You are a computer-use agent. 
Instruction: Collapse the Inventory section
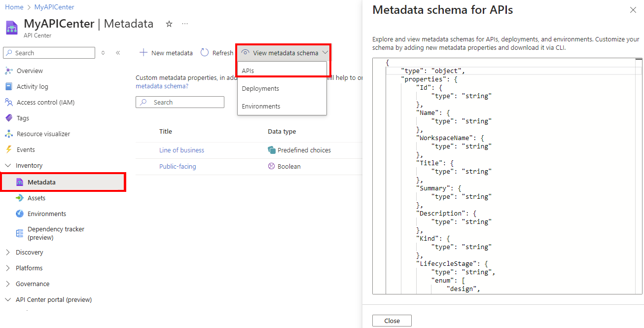tap(7, 166)
